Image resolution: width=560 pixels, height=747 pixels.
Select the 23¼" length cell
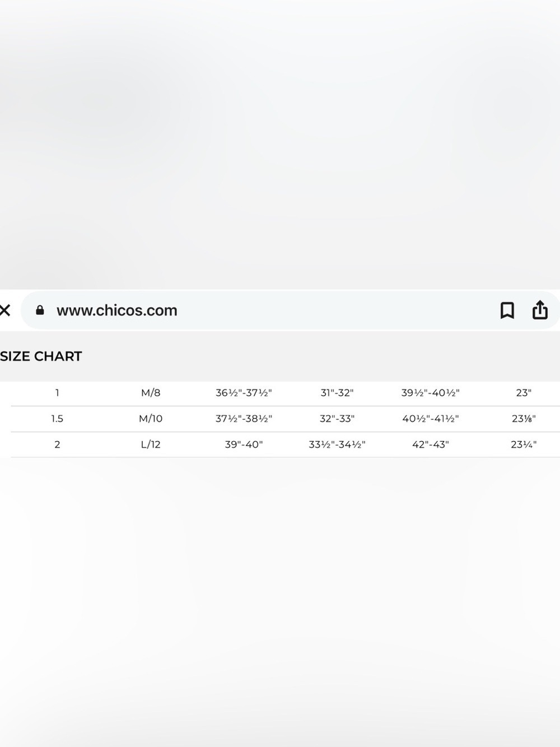pyautogui.click(x=524, y=444)
